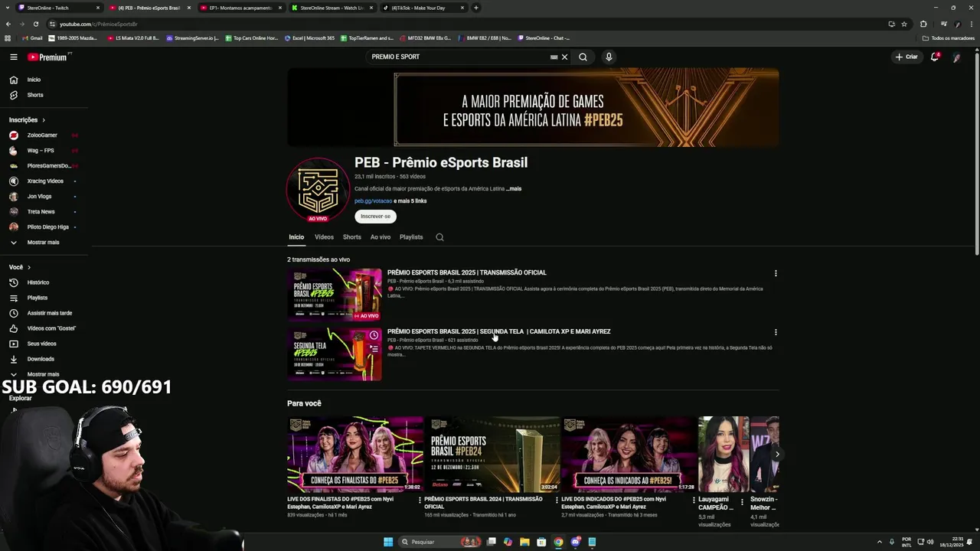The width and height of the screenshot is (980, 551).
Task: Switch to TikTok - Make Your Day tab
Action: pyautogui.click(x=423, y=8)
